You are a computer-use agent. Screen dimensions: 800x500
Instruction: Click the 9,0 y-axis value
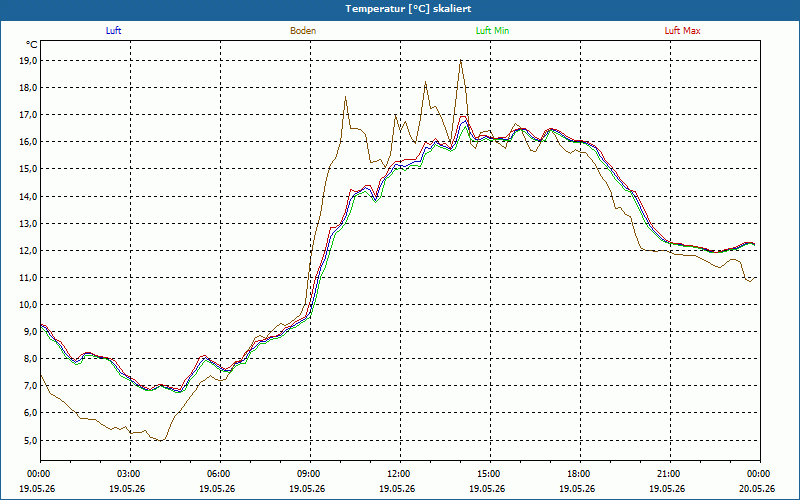click(x=30, y=332)
